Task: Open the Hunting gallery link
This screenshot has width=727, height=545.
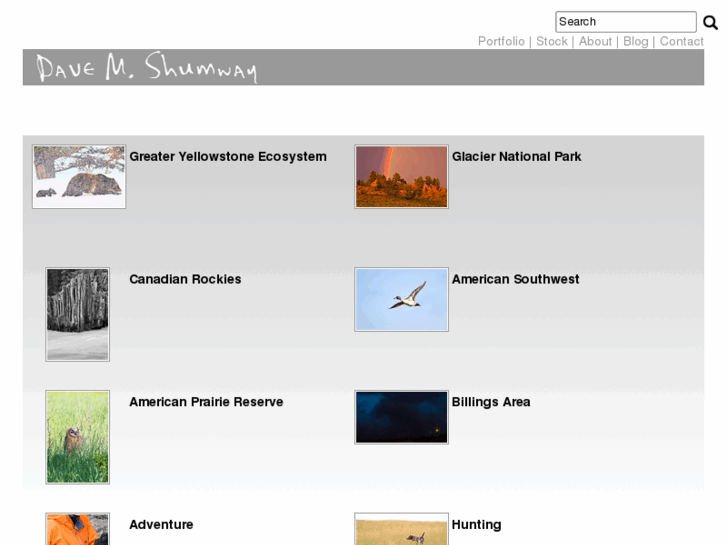Action: coord(476,525)
